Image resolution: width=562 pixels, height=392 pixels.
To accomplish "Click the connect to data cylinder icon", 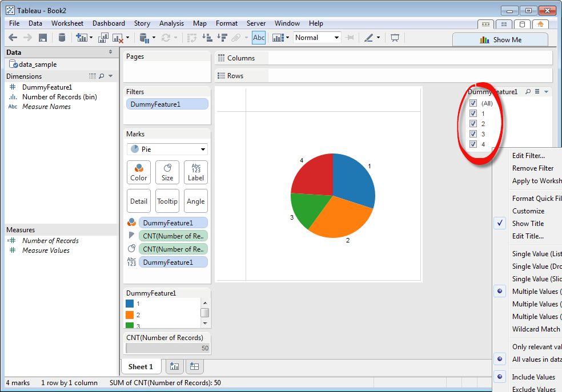I will pyautogui.click(x=62, y=38).
